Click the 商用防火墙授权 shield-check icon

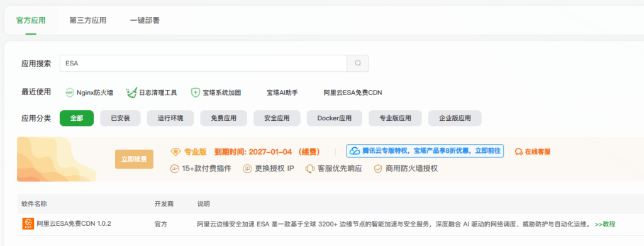(x=378, y=169)
